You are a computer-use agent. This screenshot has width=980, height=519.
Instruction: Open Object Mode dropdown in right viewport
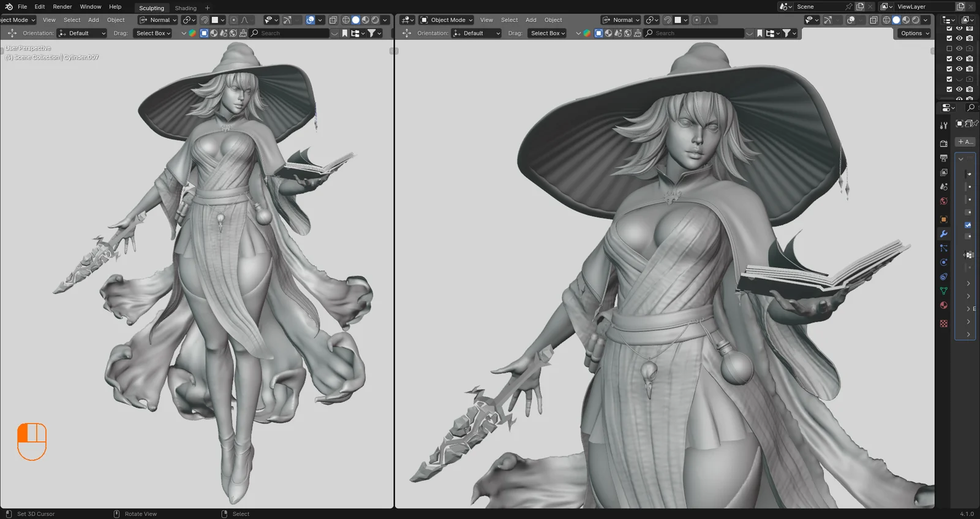(447, 20)
